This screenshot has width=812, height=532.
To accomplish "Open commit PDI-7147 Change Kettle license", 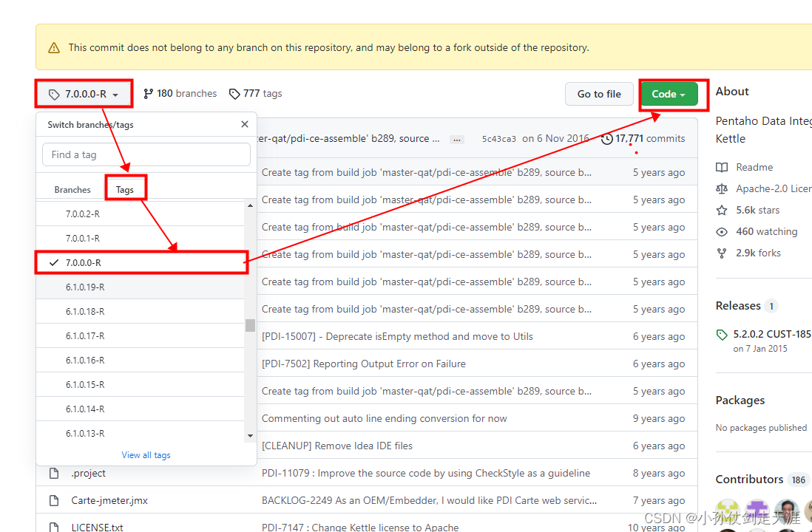I will (360, 528).
